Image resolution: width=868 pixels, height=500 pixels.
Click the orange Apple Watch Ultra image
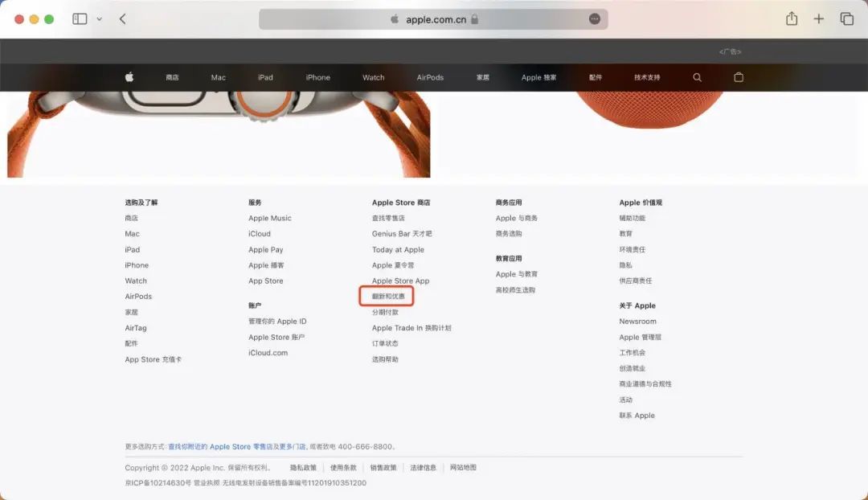[x=219, y=134]
